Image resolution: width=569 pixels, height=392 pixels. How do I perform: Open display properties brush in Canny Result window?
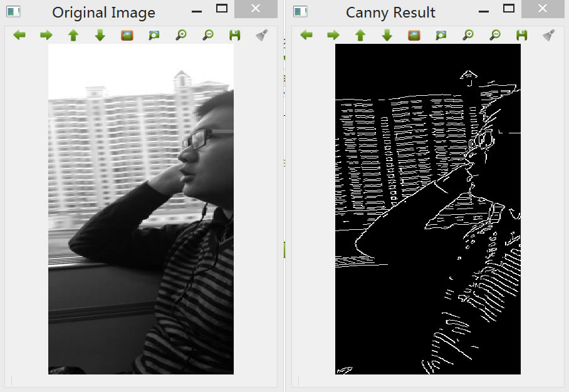[549, 35]
